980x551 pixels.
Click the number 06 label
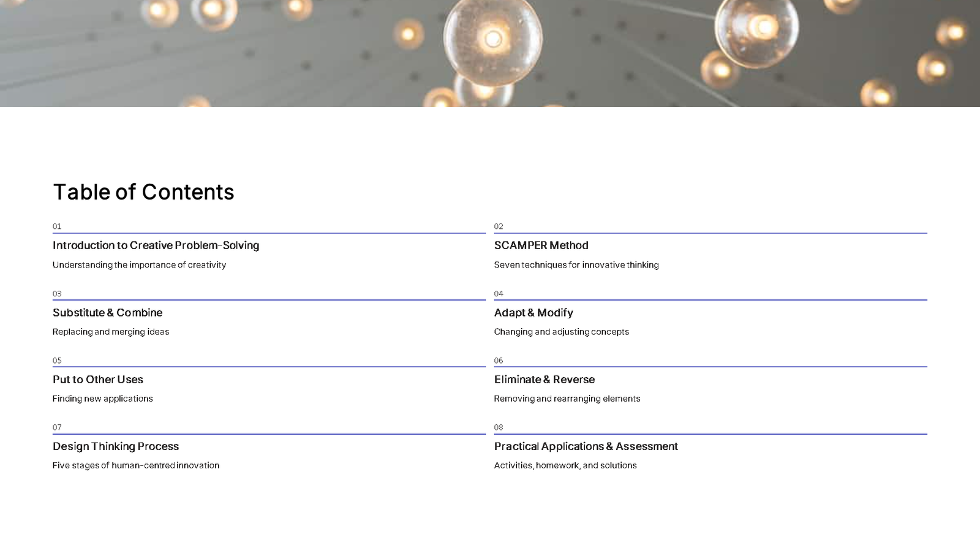tap(499, 359)
